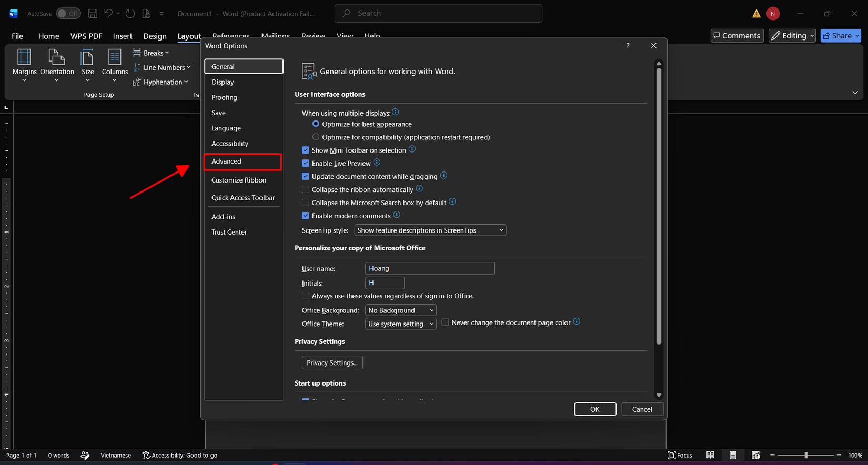868x465 pixels.
Task: Click the zoom slider in status bar
Action: pos(806,455)
